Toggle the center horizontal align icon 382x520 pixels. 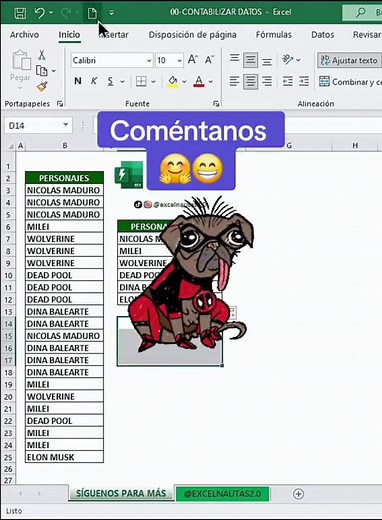coord(250,82)
